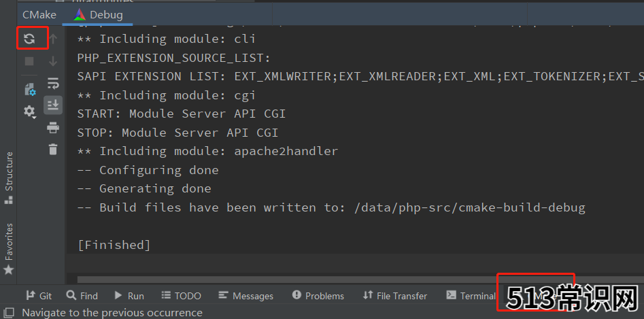Toggle scroll to end icon
This screenshot has width=644, height=319.
click(53, 105)
